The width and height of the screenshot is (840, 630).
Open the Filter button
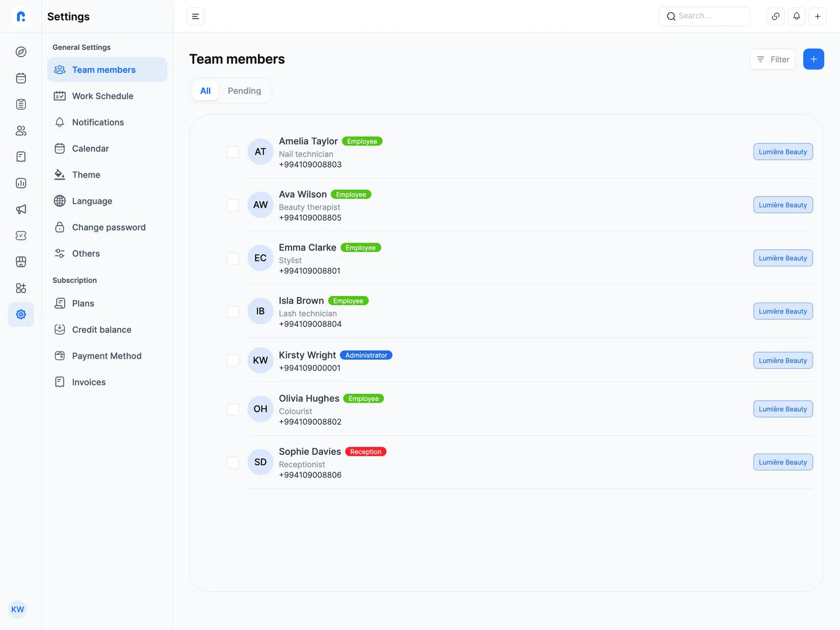click(x=772, y=59)
